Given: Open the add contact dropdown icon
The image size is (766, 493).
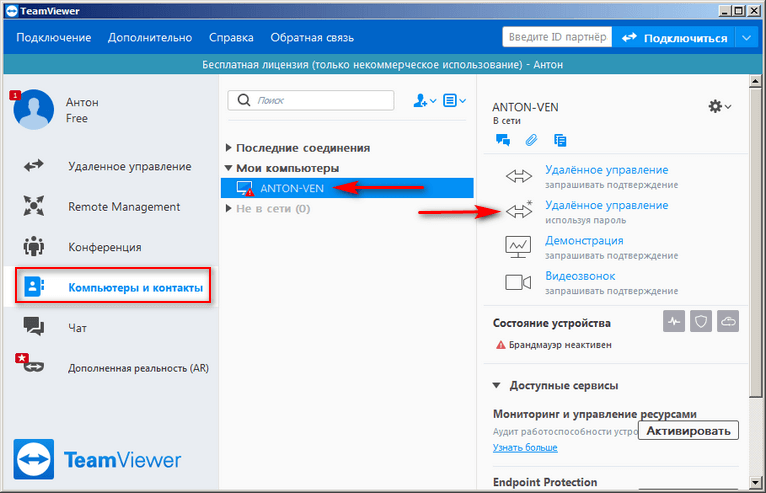Looking at the screenshot, I should [x=424, y=101].
